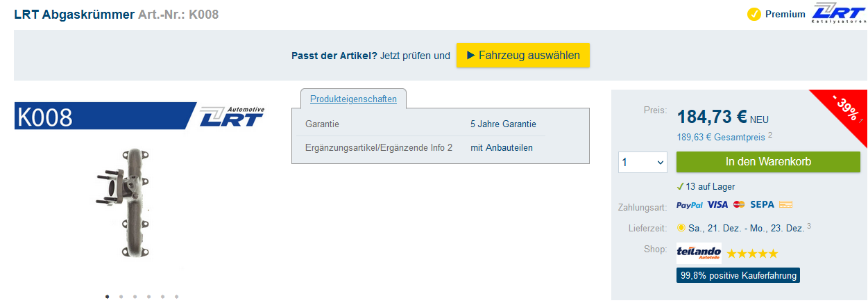Open the quantity dropdown showing 1
Screen dimensions: 868x303
643,162
